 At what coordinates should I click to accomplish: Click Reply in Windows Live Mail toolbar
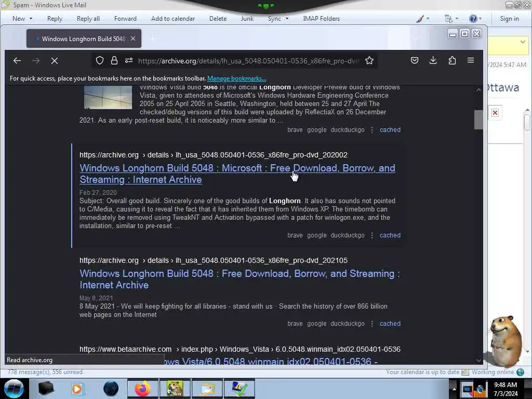[55, 19]
